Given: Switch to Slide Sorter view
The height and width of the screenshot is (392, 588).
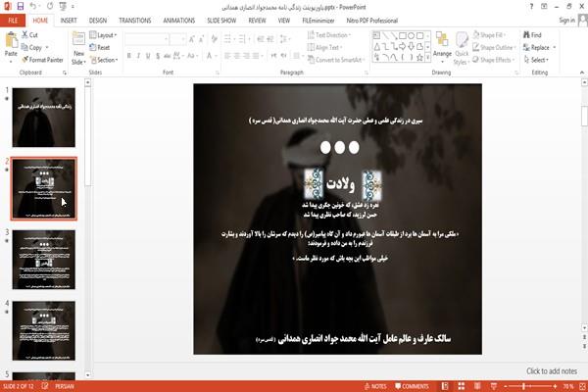Looking at the screenshot, I should click(461, 386).
